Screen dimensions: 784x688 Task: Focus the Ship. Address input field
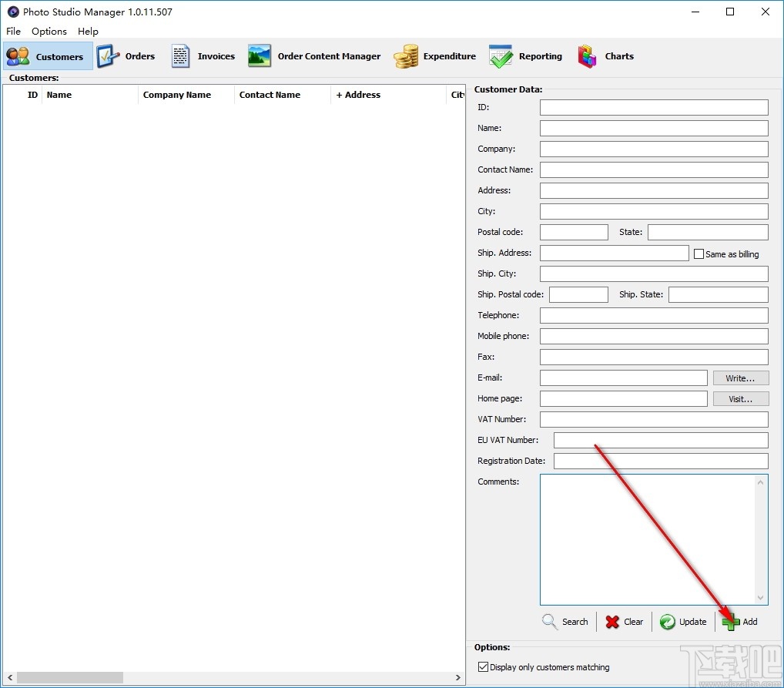click(615, 253)
